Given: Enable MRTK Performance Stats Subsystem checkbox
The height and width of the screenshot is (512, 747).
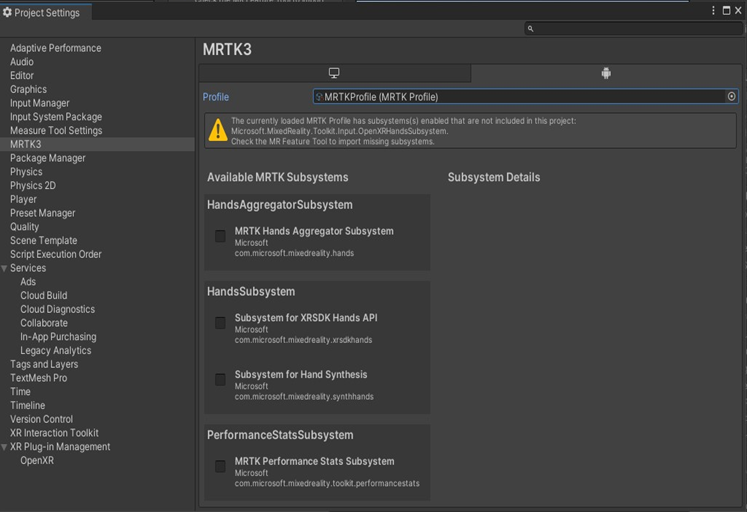Looking at the screenshot, I should pos(220,466).
